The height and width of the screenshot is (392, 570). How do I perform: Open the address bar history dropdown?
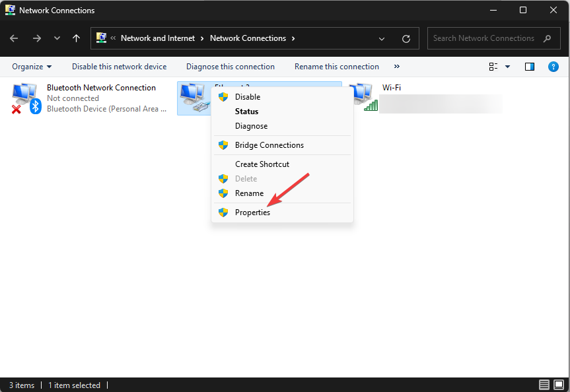[382, 38]
